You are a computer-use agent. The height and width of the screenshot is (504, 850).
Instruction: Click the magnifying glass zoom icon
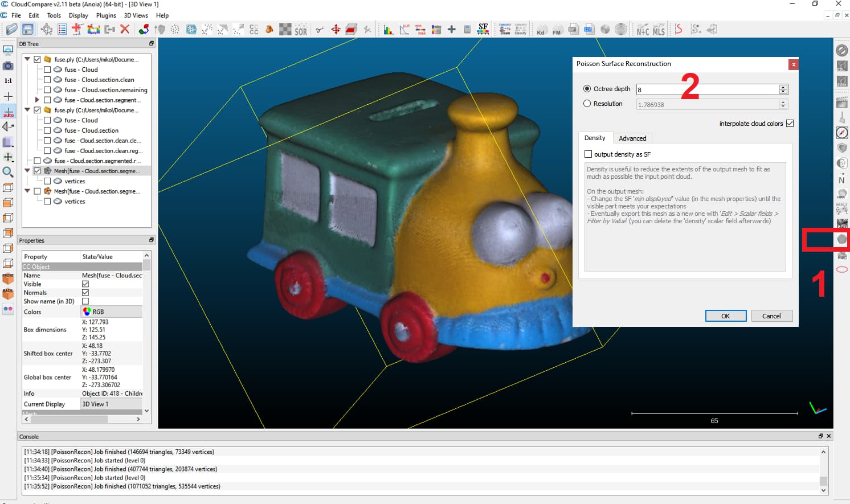click(x=8, y=172)
